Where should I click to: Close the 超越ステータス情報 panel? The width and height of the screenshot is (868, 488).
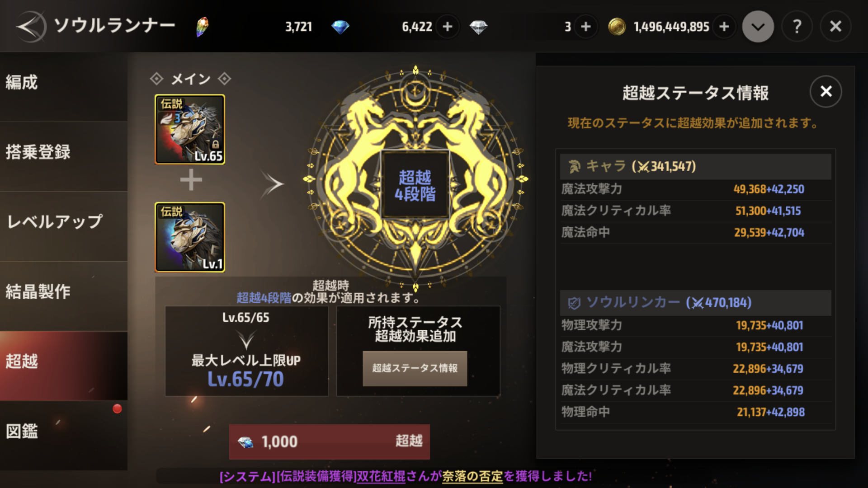point(826,92)
